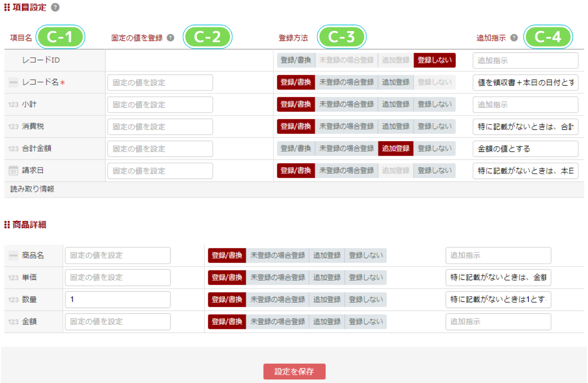
Task: Choose 登録/書換 for the 合計金額 row
Action: click(296, 149)
